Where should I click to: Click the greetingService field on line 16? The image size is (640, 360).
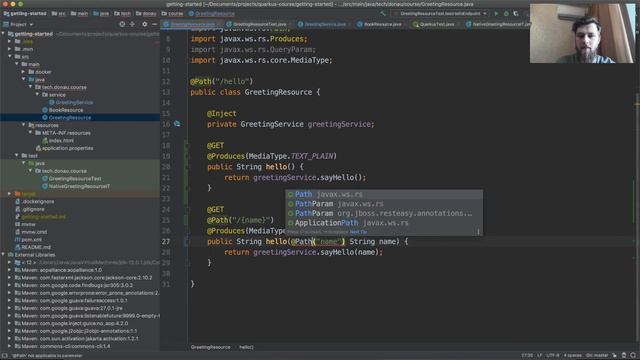point(340,124)
